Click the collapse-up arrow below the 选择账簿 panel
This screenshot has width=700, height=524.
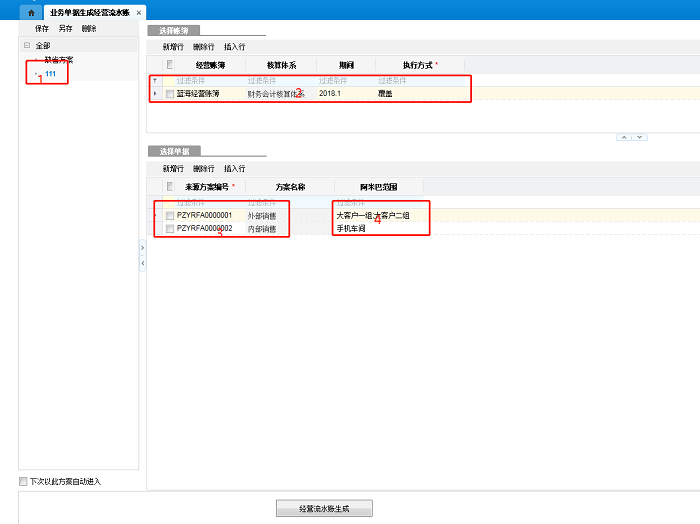click(x=622, y=137)
